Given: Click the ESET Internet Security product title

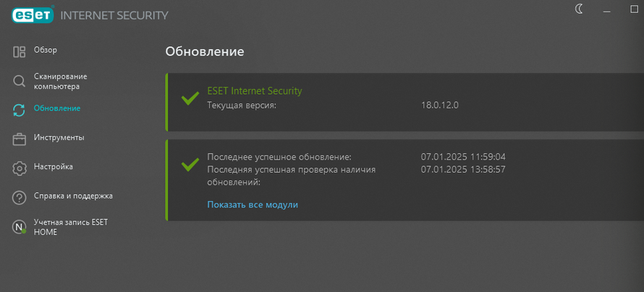Looking at the screenshot, I should [x=254, y=91].
